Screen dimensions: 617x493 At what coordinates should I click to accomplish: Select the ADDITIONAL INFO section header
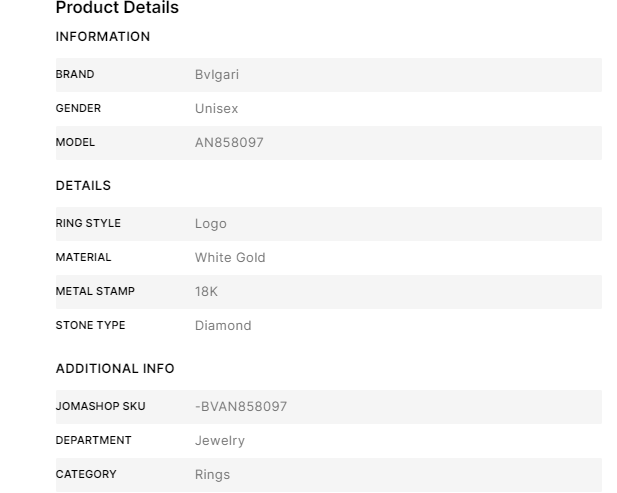pyautogui.click(x=115, y=369)
